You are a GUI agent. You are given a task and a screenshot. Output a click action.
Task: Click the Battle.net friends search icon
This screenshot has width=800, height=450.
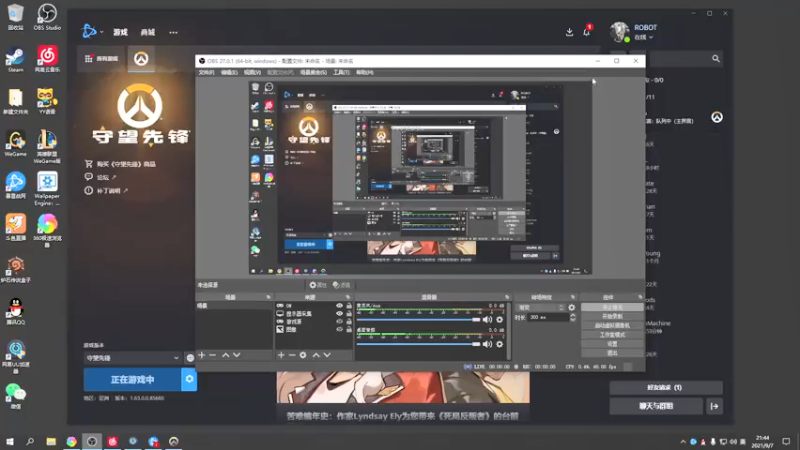click(x=716, y=59)
